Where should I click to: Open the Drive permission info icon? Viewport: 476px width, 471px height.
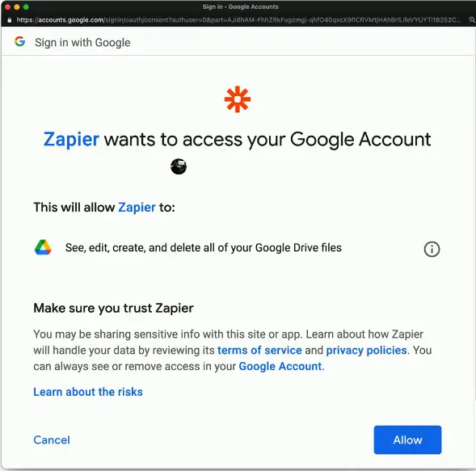coord(432,249)
